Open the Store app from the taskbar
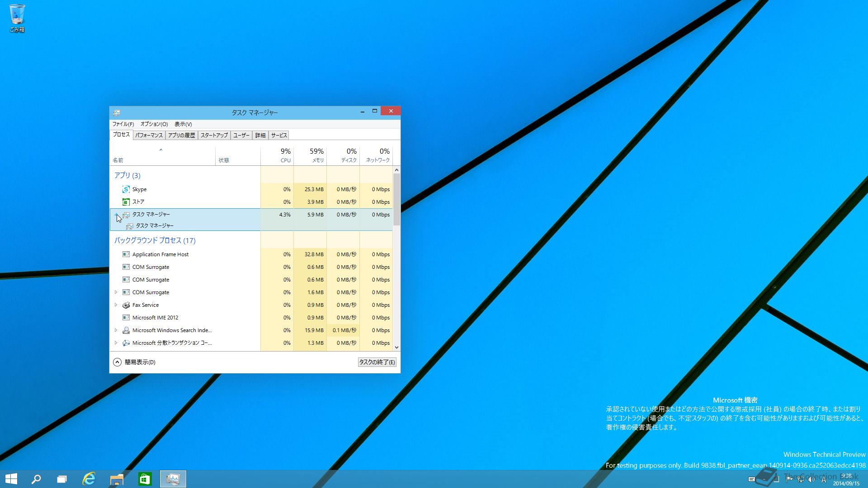The image size is (868, 488). pos(145,479)
